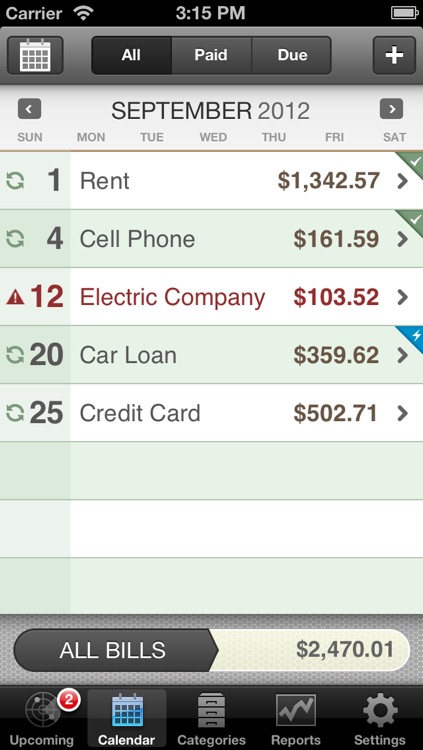Expand Cell Phone details chevron

click(402, 239)
